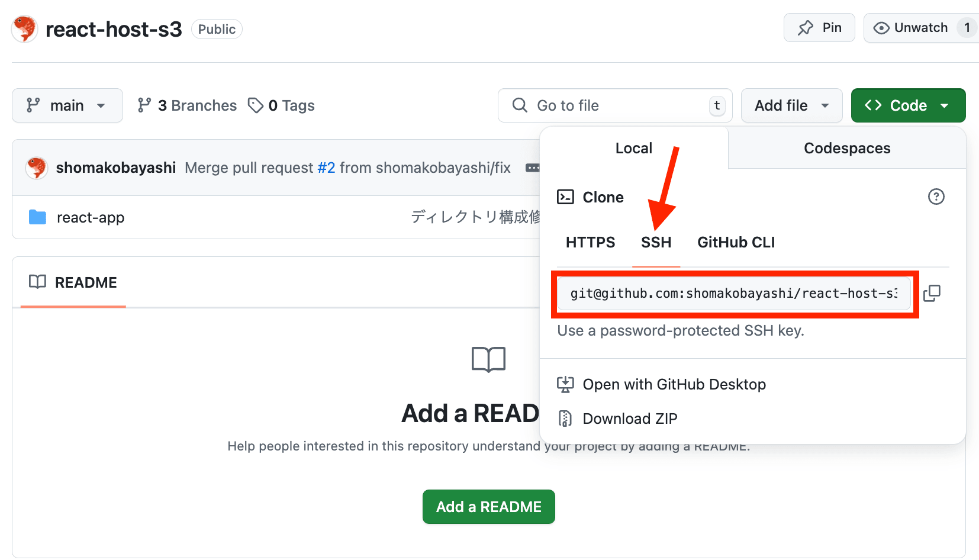Click the Merge pull request commit message

point(347,168)
